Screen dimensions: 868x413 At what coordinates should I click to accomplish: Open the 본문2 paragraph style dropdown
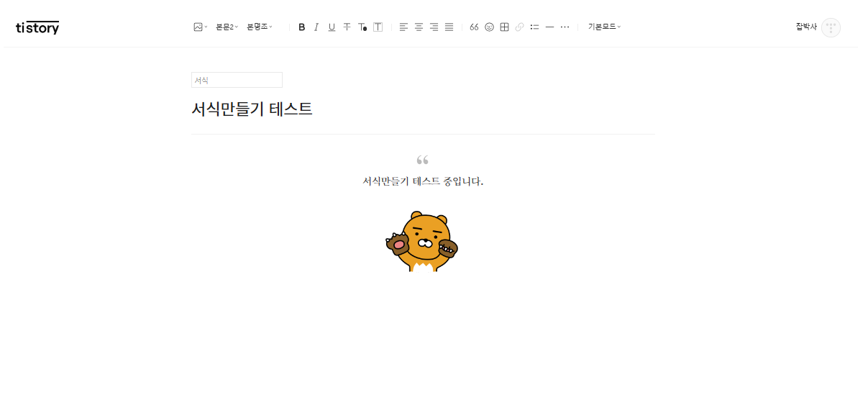point(227,27)
